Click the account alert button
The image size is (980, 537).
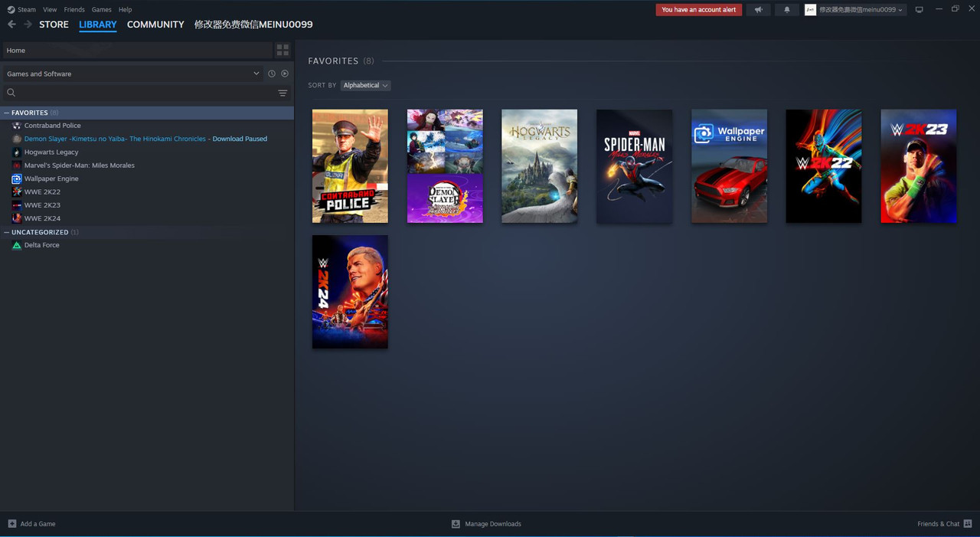tap(699, 10)
